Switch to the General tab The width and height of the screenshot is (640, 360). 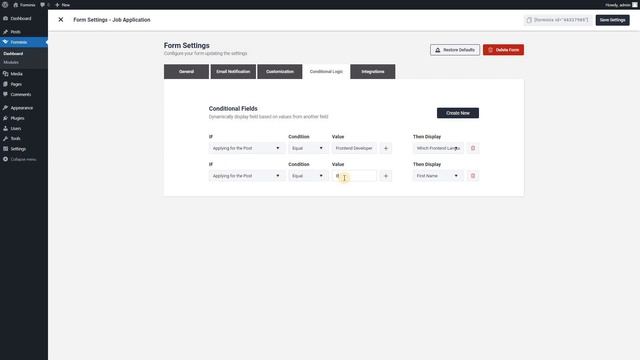186,71
